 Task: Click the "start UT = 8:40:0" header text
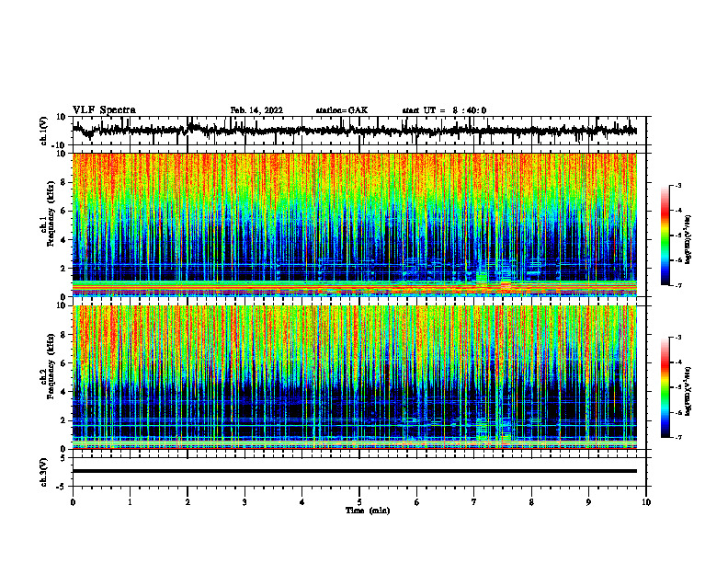pyautogui.click(x=444, y=110)
